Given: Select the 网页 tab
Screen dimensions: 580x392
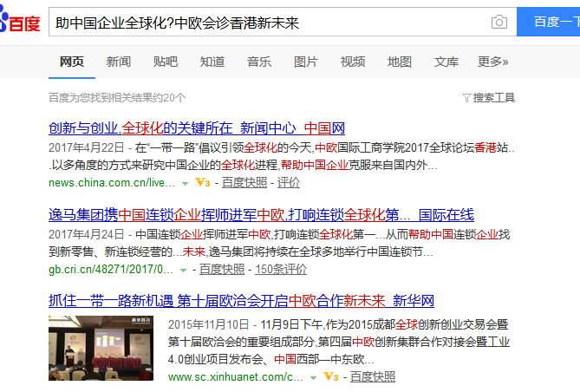Looking at the screenshot, I should coord(72,62).
